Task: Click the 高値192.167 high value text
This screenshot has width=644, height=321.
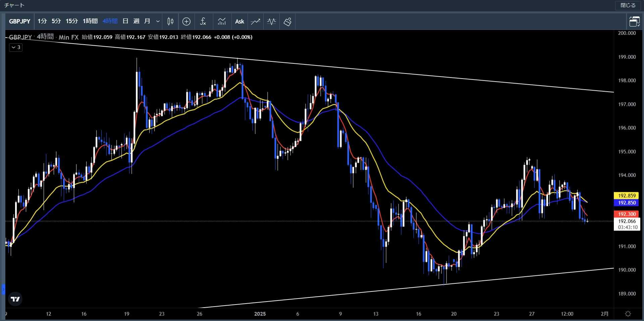Action: coord(130,37)
